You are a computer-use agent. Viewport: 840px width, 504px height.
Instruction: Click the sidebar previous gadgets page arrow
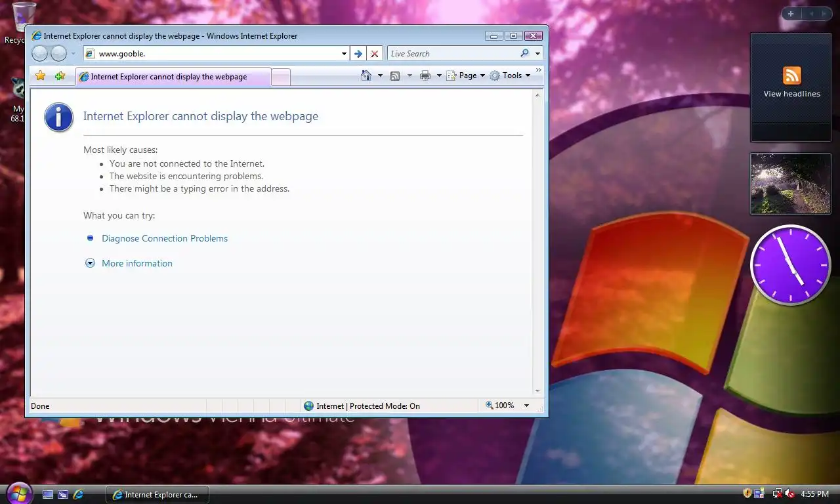click(810, 14)
